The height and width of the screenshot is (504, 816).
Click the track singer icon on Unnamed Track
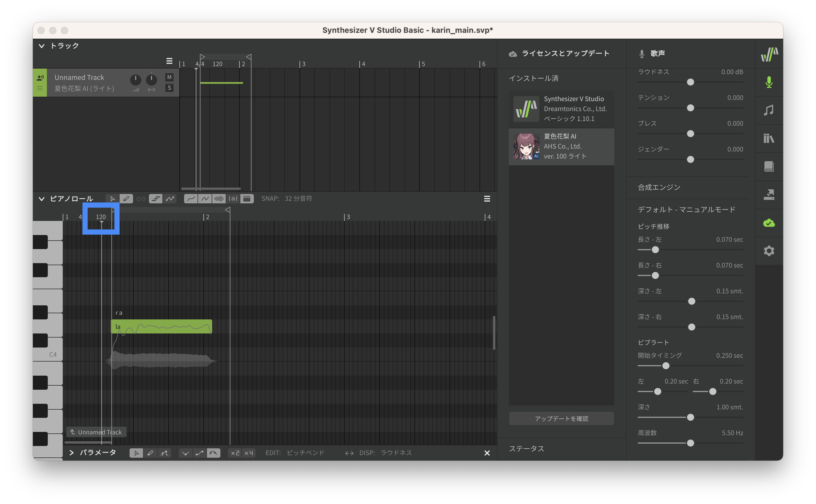click(x=40, y=78)
